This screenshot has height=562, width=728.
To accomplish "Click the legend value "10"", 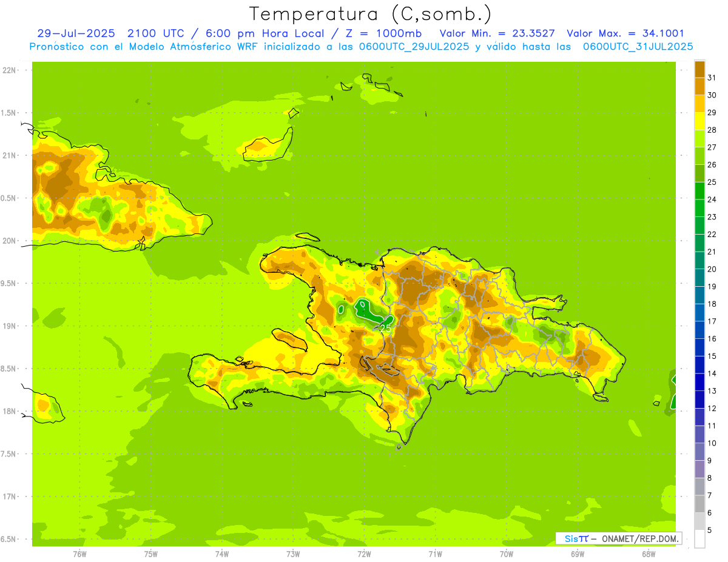I will [712, 443].
